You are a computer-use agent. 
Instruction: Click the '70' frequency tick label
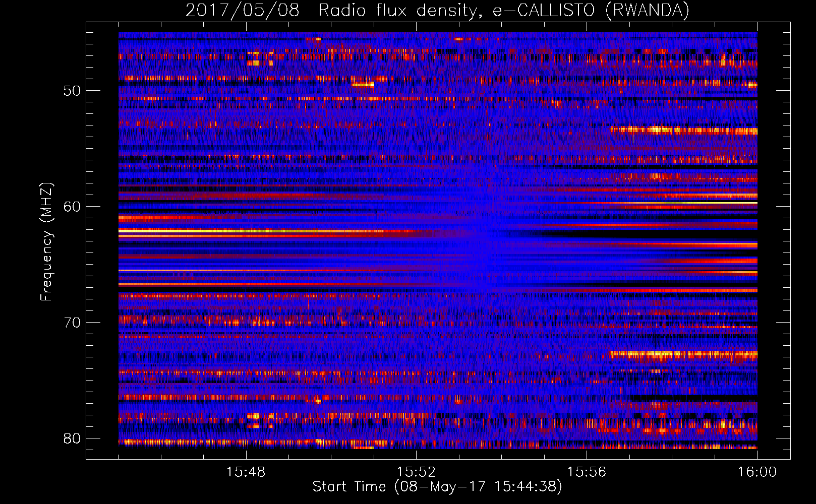coord(72,323)
